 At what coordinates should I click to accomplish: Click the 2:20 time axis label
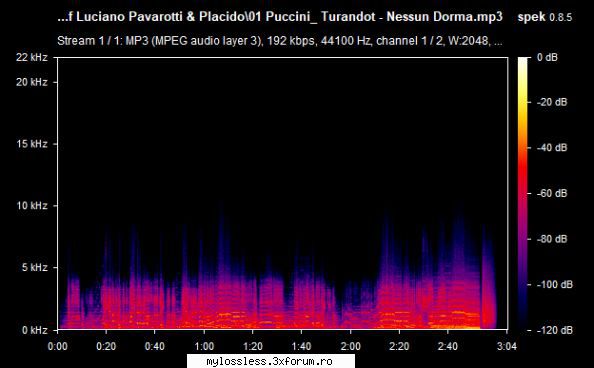pyautogui.click(x=399, y=346)
